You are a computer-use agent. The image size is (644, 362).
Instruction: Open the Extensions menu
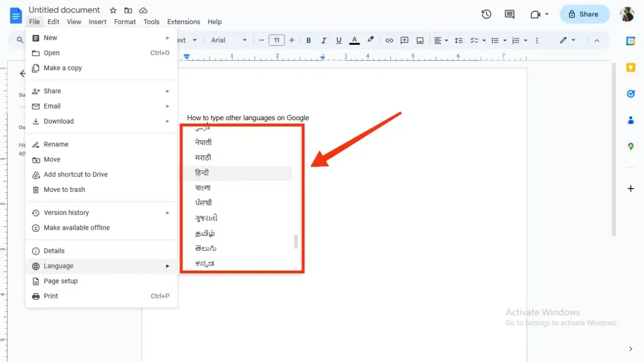point(184,22)
